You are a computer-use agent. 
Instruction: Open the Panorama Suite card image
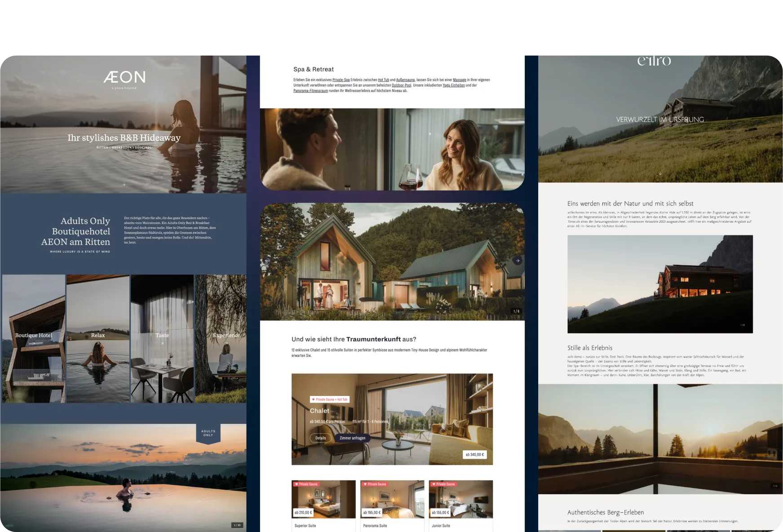click(392, 499)
